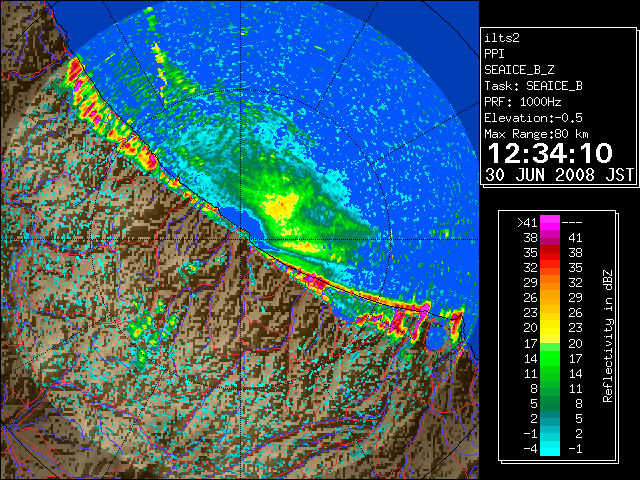This screenshot has width=640, height=480.
Task: Click the Max Range:80 km line
Action: pyautogui.click(x=536, y=134)
